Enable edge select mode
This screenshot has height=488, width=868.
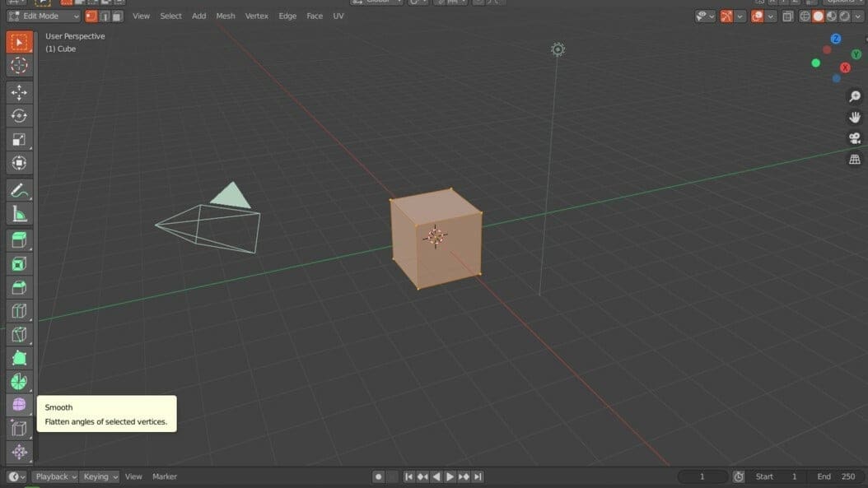(105, 16)
